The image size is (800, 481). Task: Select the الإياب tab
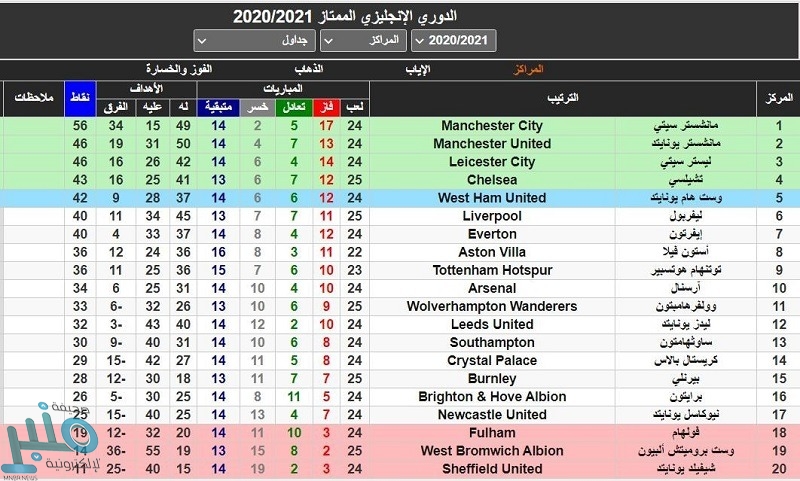418,69
